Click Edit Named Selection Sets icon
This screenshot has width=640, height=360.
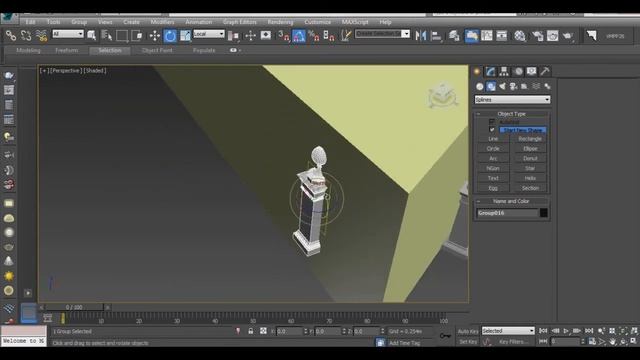(346, 36)
